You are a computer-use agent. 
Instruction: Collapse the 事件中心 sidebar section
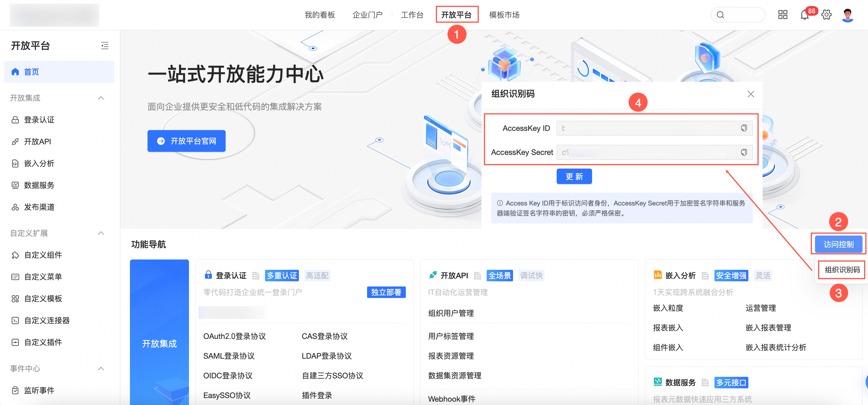(101, 368)
